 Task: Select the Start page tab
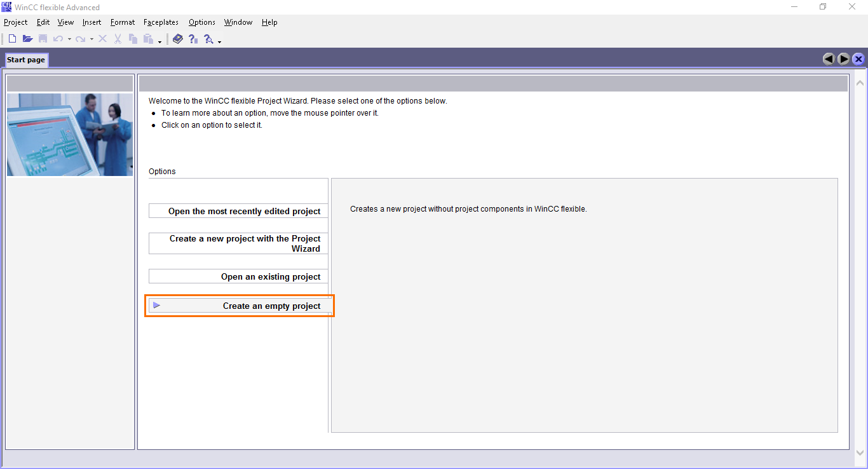tap(26, 60)
